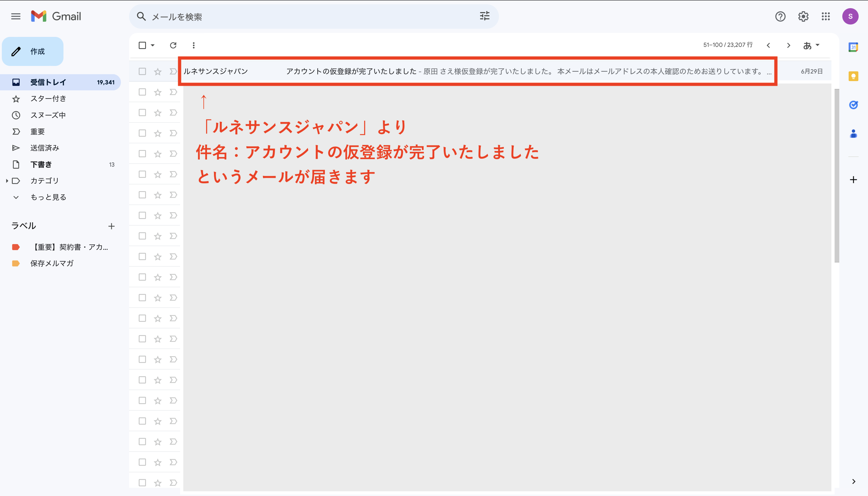Open Google Calendar side panel

853,47
